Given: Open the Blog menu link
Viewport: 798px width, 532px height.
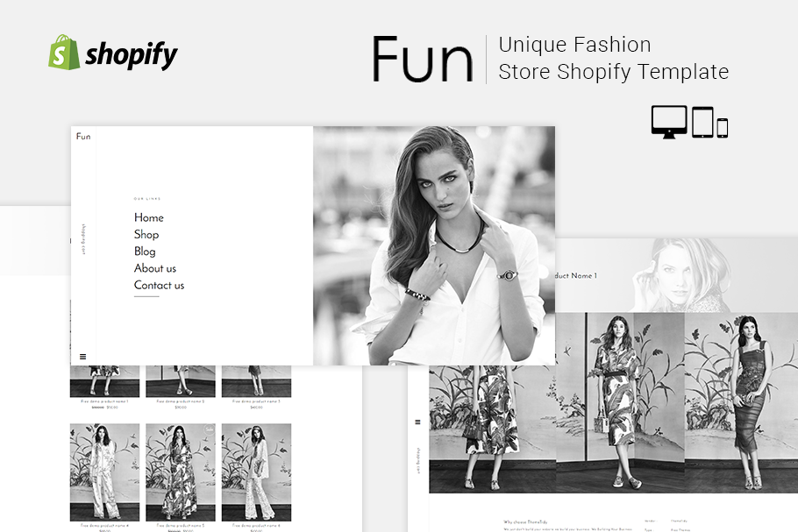Looking at the screenshot, I should click(x=145, y=252).
